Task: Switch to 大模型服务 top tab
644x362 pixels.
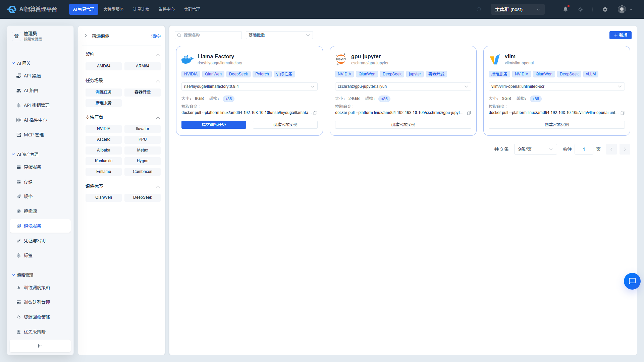Action: pos(114,9)
